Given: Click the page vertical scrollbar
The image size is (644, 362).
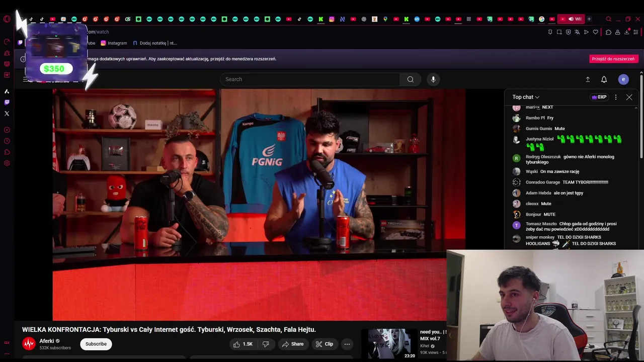Looking at the screenshot, I should point(641,116).
